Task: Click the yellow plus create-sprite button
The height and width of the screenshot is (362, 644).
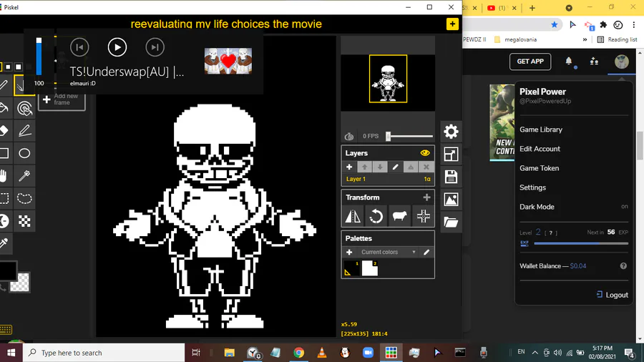Action: tap(452, 24)
